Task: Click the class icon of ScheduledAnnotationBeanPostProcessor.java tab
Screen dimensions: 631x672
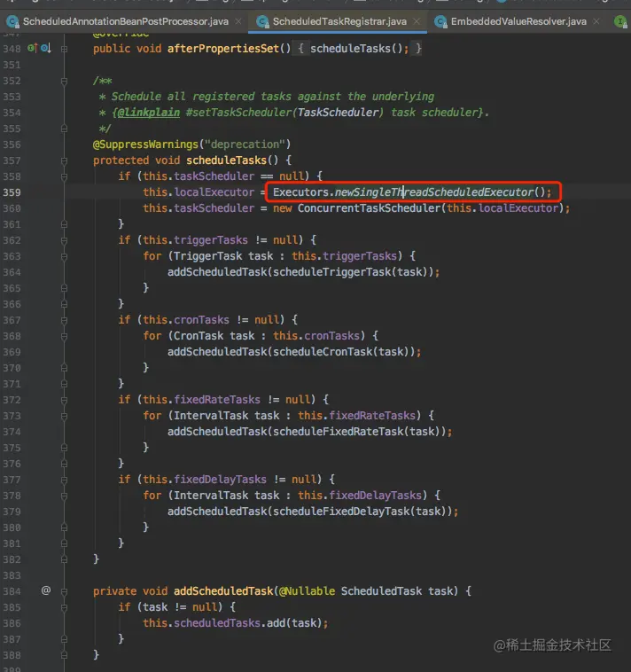Action: point(12,21)
